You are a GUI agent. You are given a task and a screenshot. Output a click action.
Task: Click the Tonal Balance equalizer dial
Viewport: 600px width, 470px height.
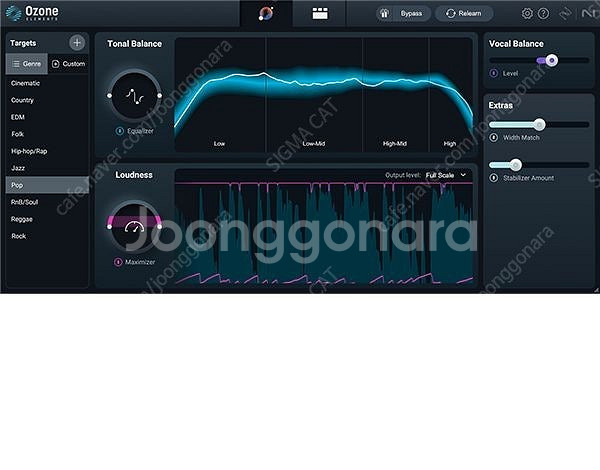pos(135,96)
